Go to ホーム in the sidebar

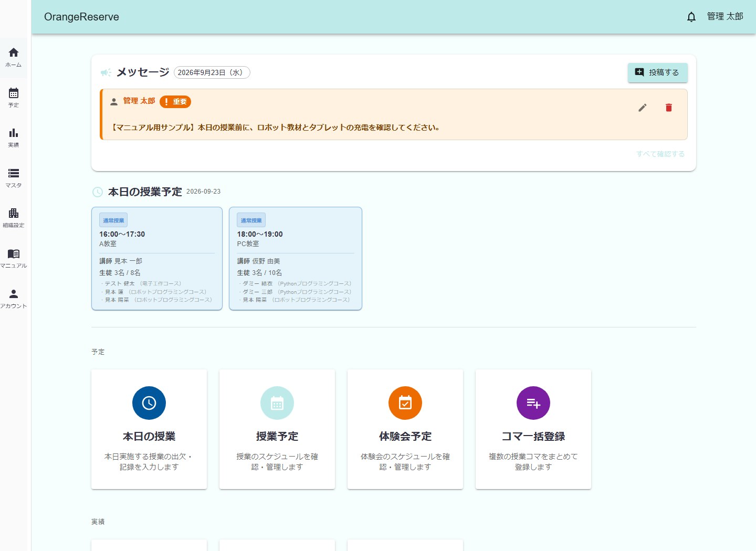coord(14,57)
